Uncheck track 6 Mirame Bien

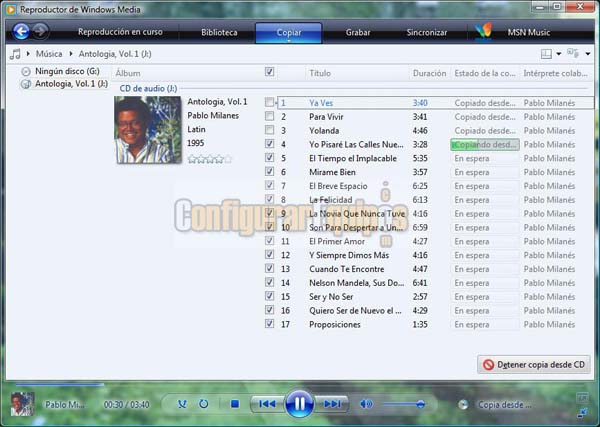click(x=269, y=171)
